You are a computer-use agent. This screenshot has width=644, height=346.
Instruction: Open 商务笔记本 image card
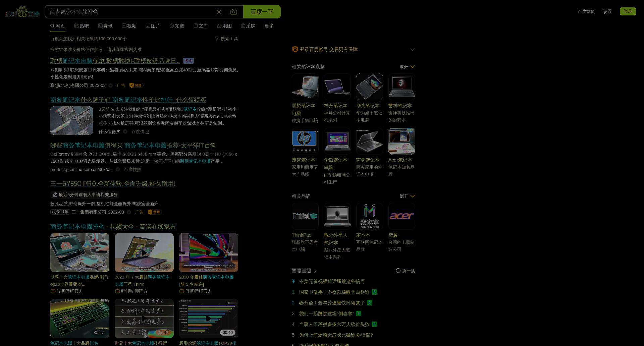[x=369, y=141]
